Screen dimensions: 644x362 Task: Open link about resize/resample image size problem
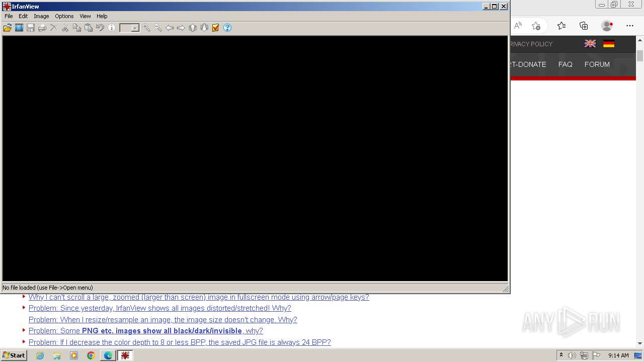163,320
